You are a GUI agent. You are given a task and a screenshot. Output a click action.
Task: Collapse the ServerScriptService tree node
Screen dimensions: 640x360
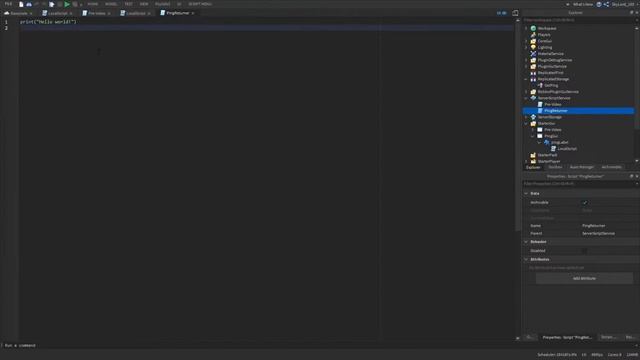(526, 98)
